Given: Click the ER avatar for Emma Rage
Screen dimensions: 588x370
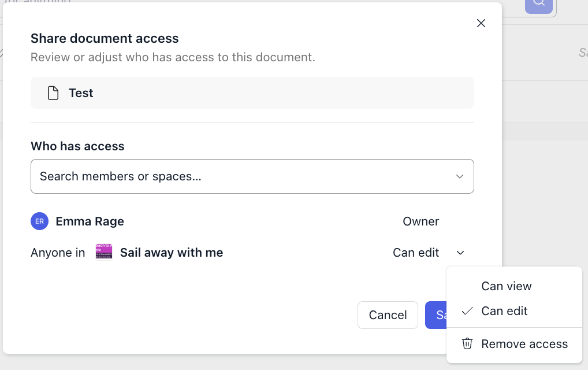Looking at the screenshot, I should coord(39,221).
